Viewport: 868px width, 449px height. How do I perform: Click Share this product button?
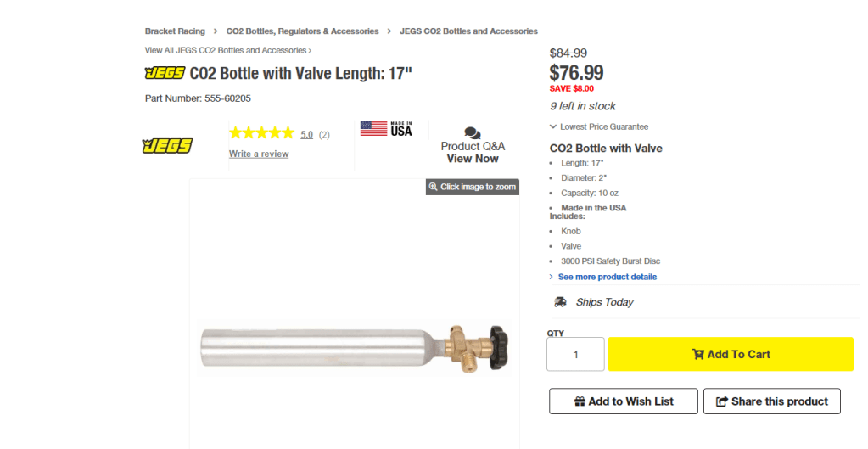[771, 401]
